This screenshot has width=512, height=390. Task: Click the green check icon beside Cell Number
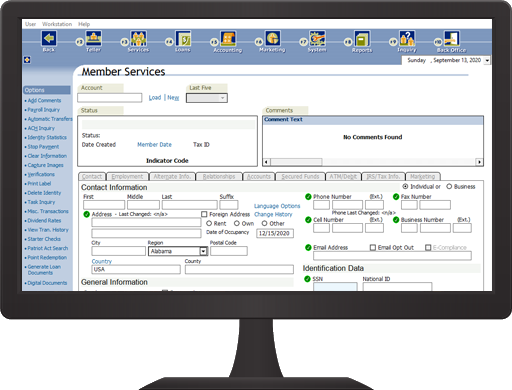308,220
